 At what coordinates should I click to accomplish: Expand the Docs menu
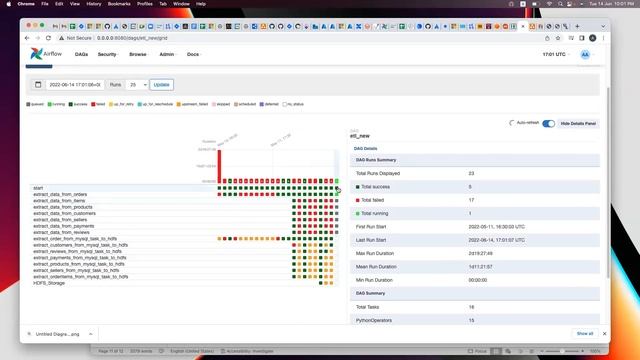[x=193, y=54]
